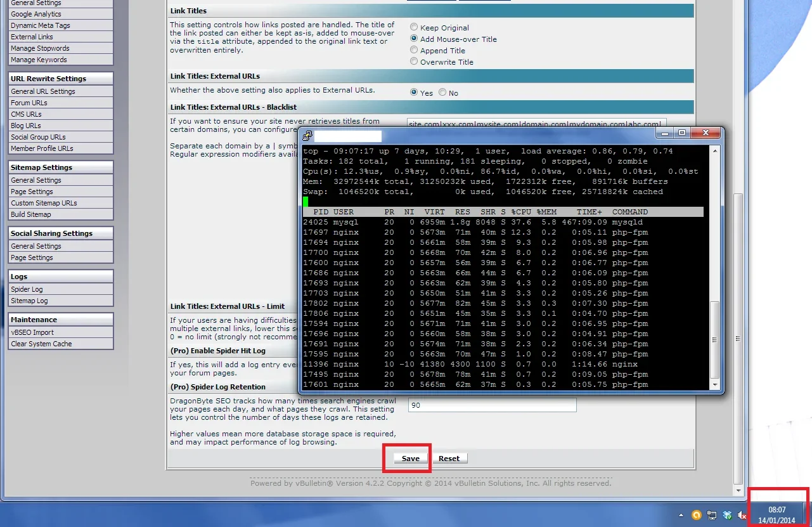
Task: Open Sitemap Log under Logs
Action: [x=29, y=301]
